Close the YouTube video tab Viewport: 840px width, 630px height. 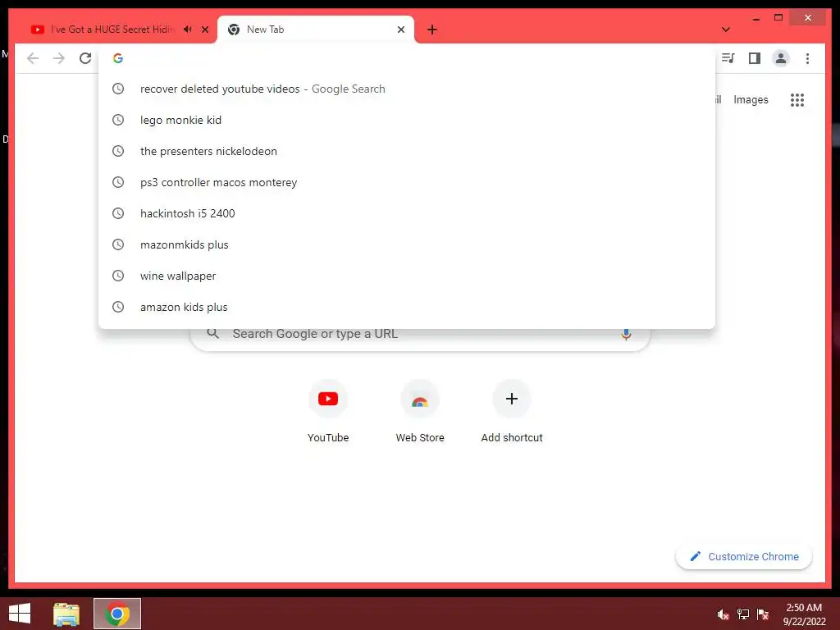204,30
